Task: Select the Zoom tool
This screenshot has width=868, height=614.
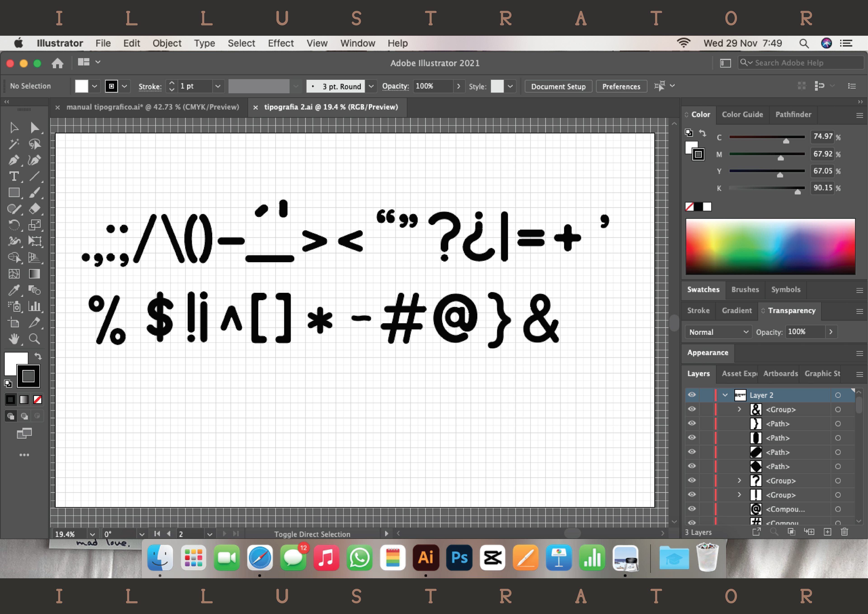Action: click(x=34, y=339)
